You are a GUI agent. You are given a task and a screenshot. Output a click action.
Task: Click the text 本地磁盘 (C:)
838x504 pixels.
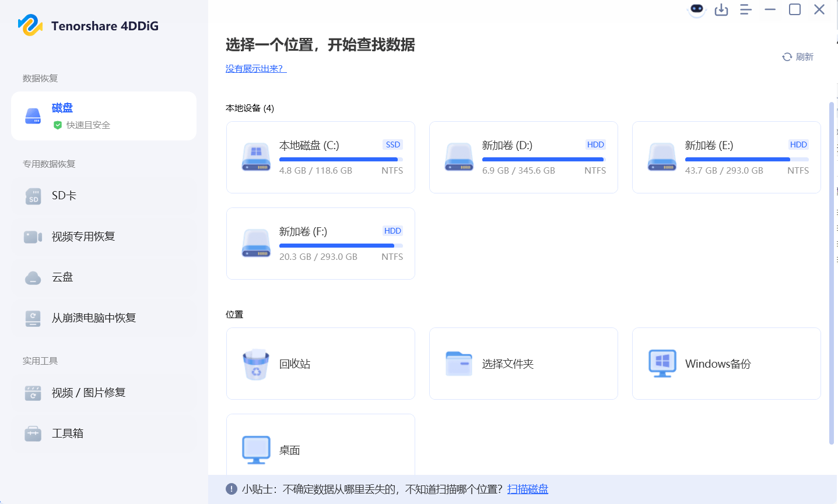[309, 146]
